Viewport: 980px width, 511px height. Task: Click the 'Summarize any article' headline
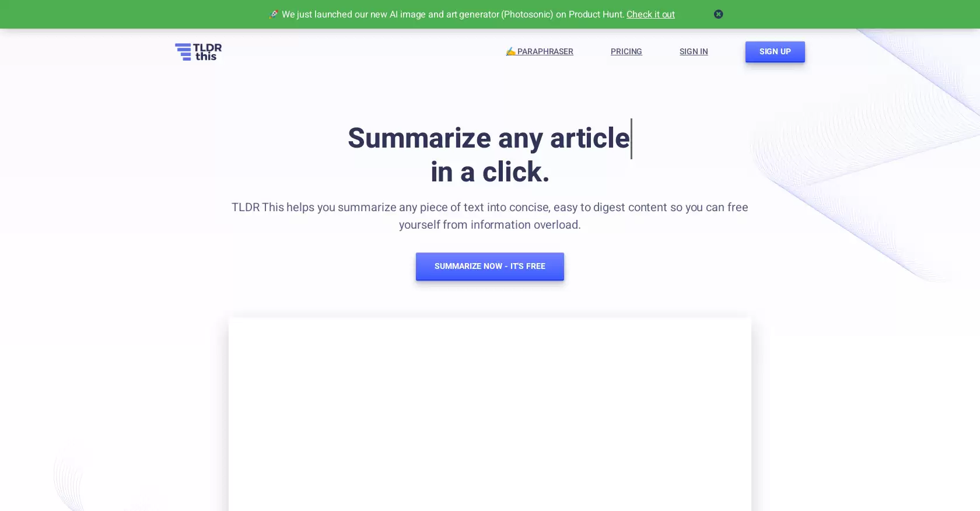pyautogui.click(x=489, y=138)
